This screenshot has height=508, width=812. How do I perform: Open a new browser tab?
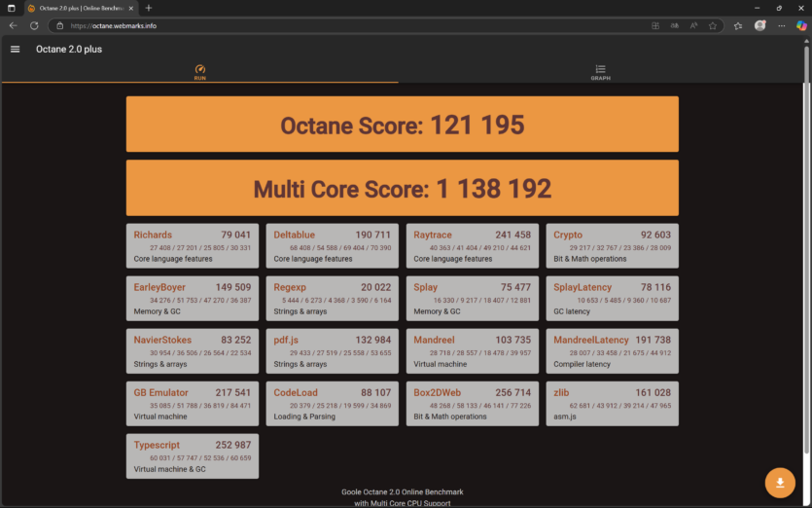(149, 9)
